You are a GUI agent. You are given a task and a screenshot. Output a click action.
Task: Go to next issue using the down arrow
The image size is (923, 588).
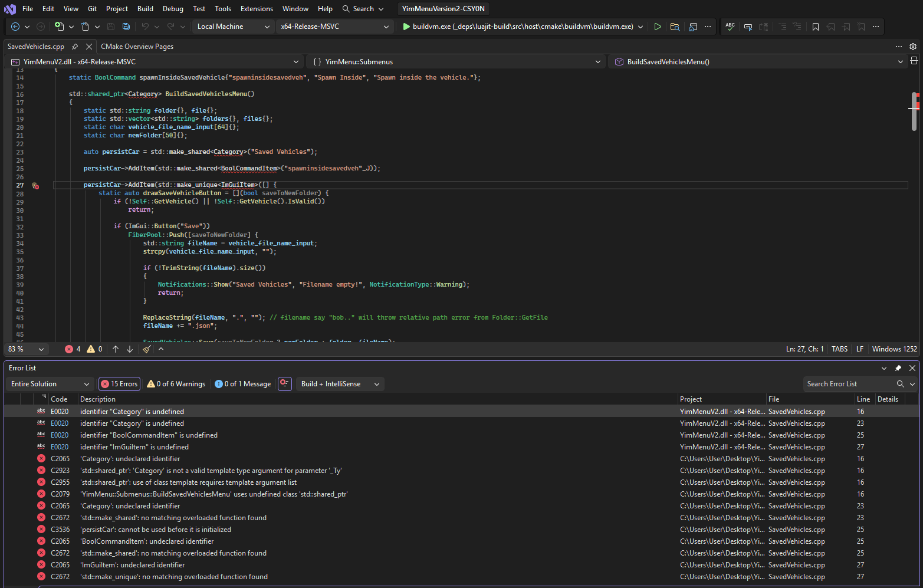pyautogui.click(x=130, y=349)
